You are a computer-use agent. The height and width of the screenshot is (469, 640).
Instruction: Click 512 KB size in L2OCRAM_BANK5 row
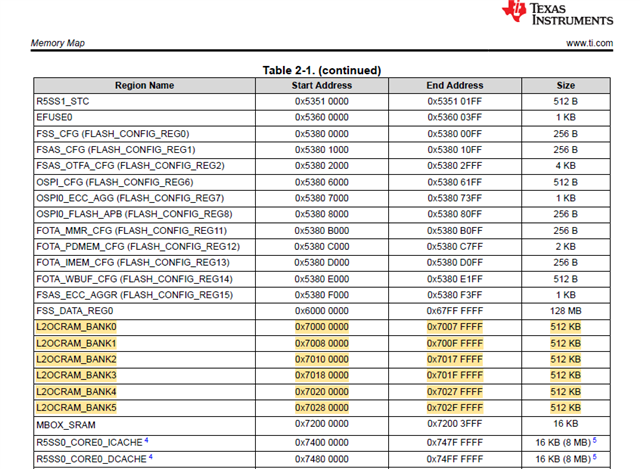[x=566, y=407]
